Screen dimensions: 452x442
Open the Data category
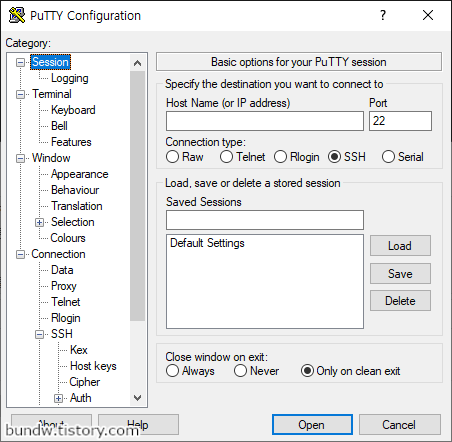click(x=62, y=270)
